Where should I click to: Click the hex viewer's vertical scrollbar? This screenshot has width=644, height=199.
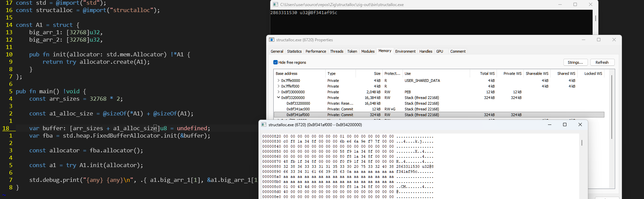[582, 143]
